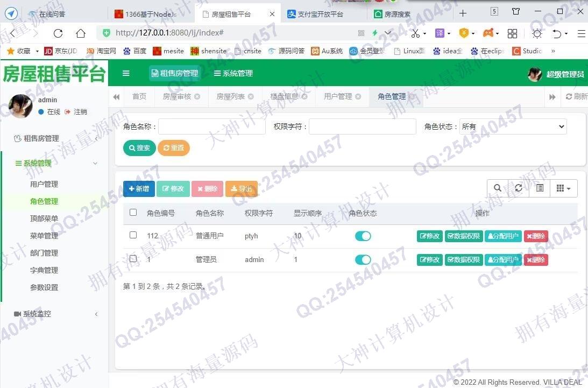Image resolution: width=588 pixels, height=388 pixels.
Task: Reload page with browser refresh icon
Action: click(58, 33)
